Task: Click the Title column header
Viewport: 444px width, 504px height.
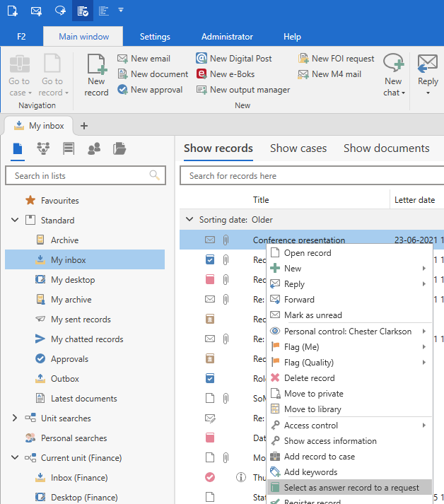Action: click(261, 200)
